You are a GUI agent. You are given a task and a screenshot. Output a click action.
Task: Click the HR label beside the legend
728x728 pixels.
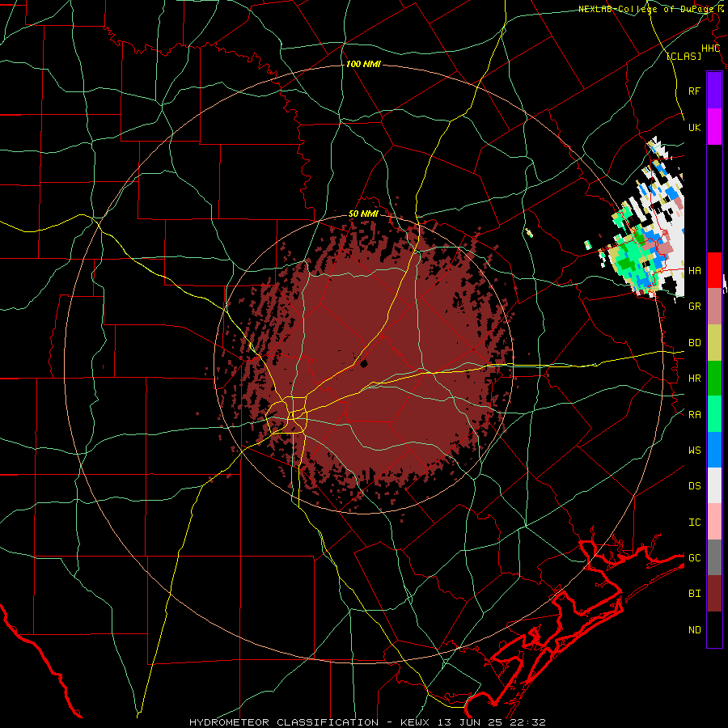(694, 379)
